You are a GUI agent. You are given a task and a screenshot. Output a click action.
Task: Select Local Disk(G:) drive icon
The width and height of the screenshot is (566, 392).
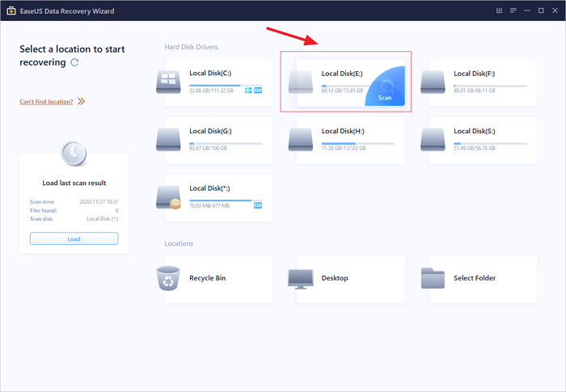pos(168,139)
